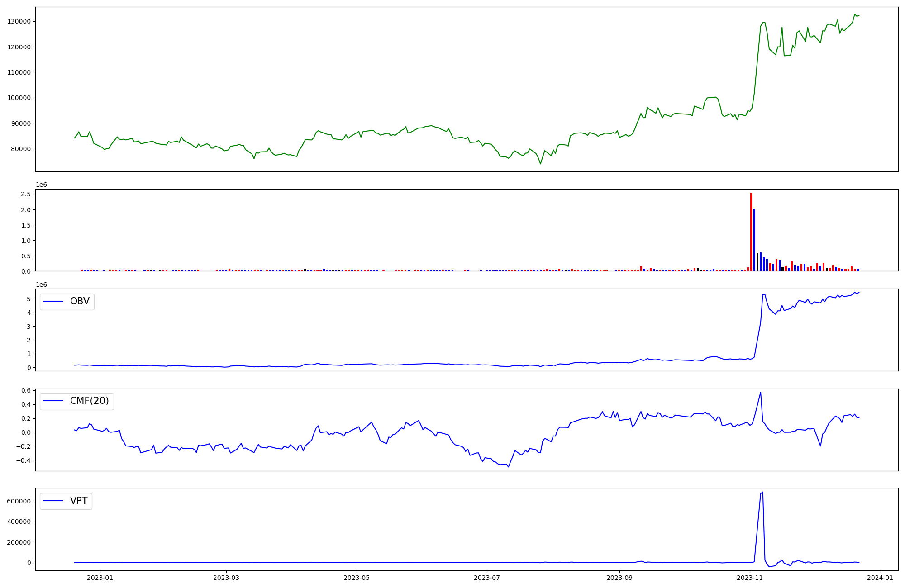Click the 2023-05 x-axis date label
This screenshot has height=588, width=905.
tap(357, 578)
